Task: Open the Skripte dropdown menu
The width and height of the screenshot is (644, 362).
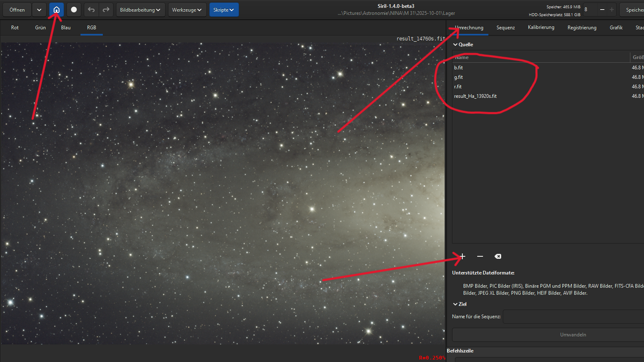Action: pyautogui.click(x=224, y=9)
